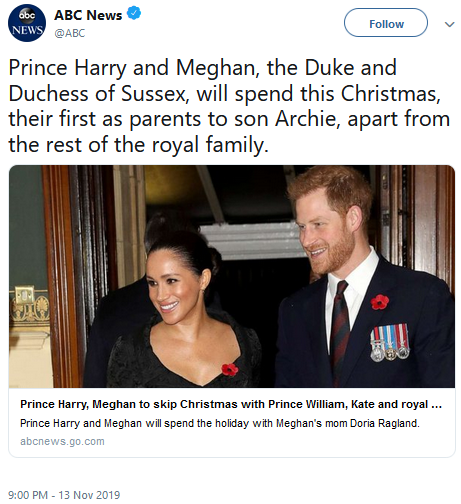This screenshot has width=461, height=504.
Task: Click the tweet text about Duke and Duchess
Action: 229,106
